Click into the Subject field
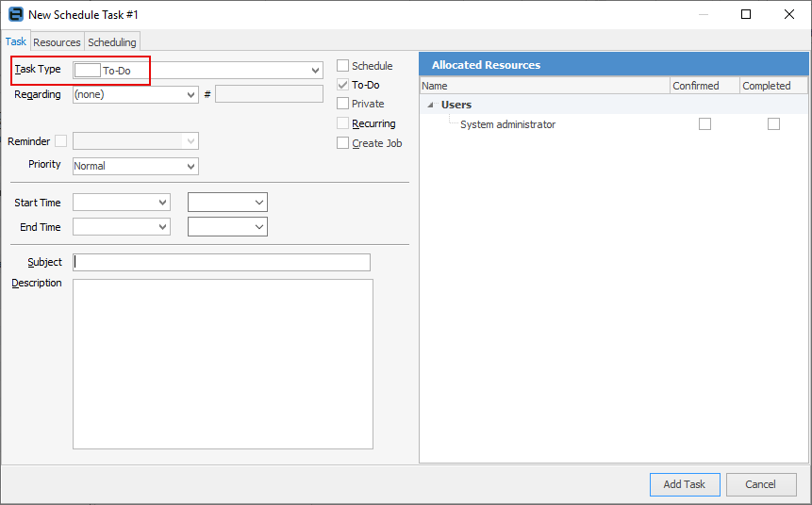812x505 pixels. [x=222, y=262]
